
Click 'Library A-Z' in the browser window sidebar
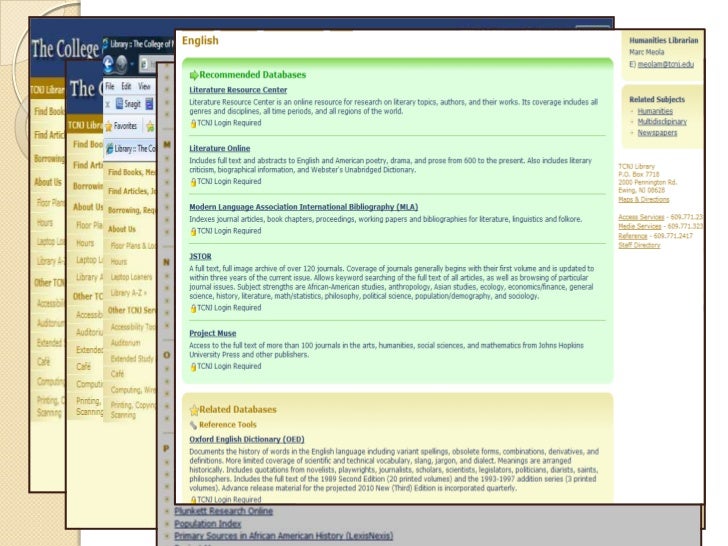pyautogui.click(x=129, y=293)
